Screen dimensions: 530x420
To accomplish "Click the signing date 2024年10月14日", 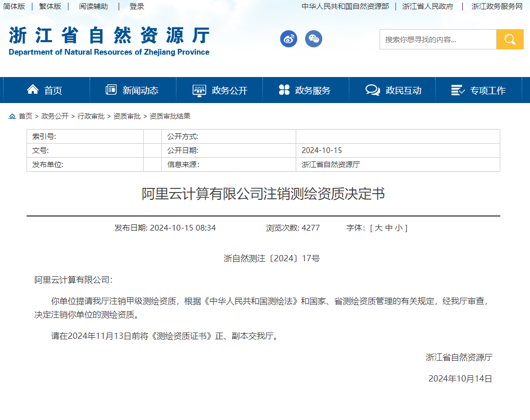I will 460,379.
